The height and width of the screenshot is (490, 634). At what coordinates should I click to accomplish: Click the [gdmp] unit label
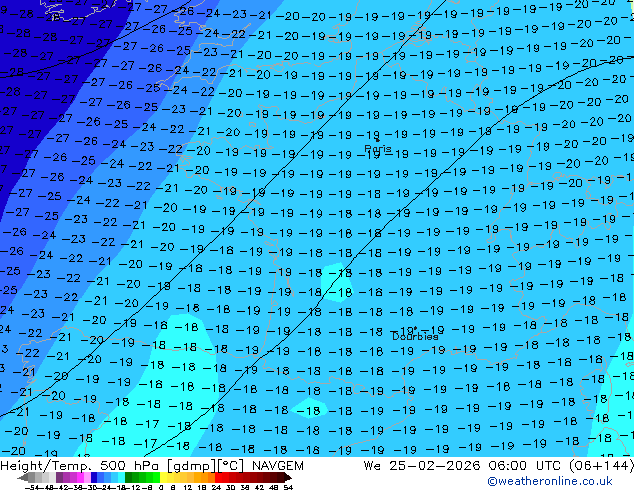click(190, 466)
